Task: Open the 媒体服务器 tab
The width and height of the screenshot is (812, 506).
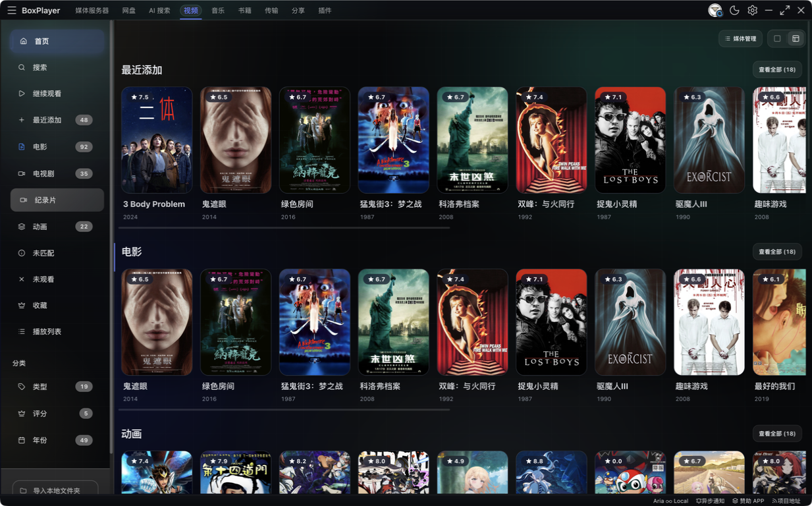Action: (92, 11)
